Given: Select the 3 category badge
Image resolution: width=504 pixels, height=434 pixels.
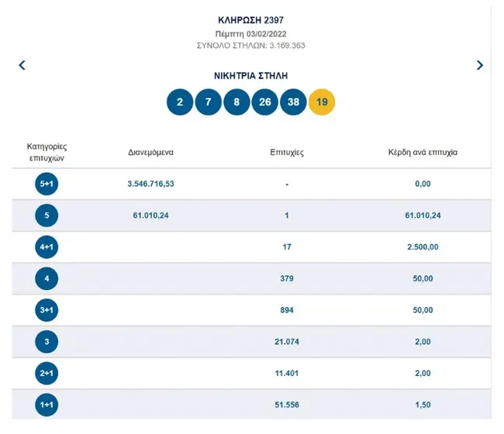Looking at the screenshot, I should coord(47,340).
